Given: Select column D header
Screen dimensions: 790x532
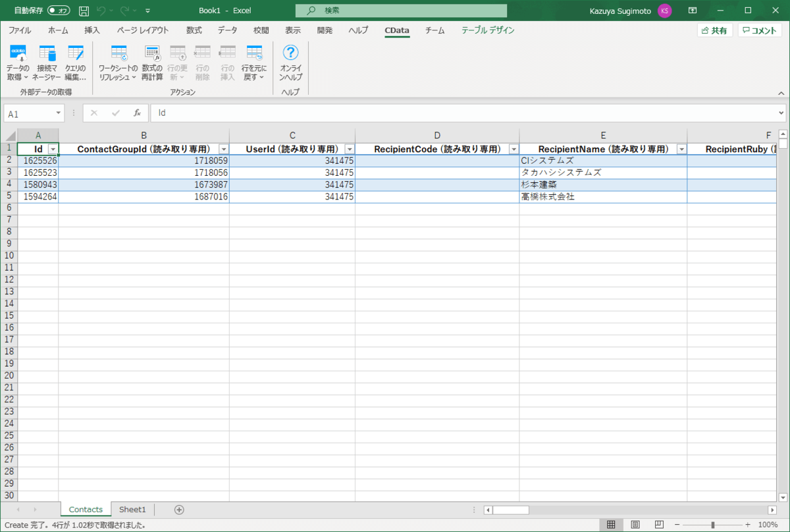Looking at the screenshot, I should pyautogui.click(x=437, y=135).
